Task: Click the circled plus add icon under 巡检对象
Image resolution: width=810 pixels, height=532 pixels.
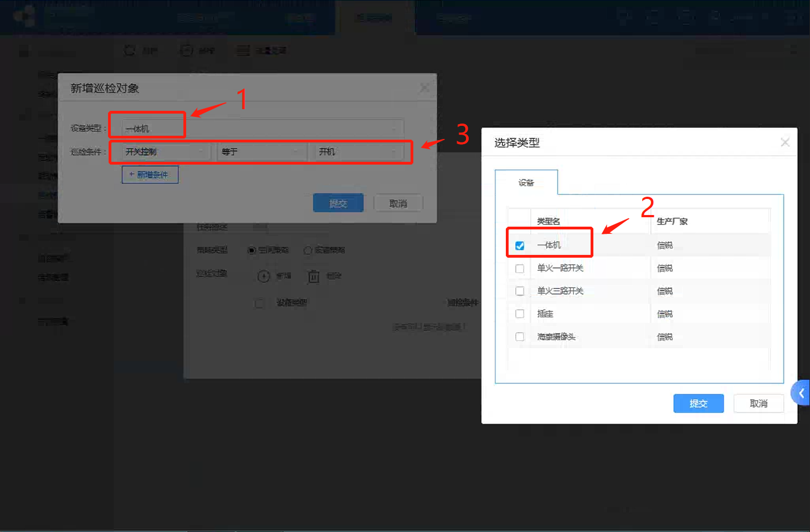Action: (x=264, y=276)
